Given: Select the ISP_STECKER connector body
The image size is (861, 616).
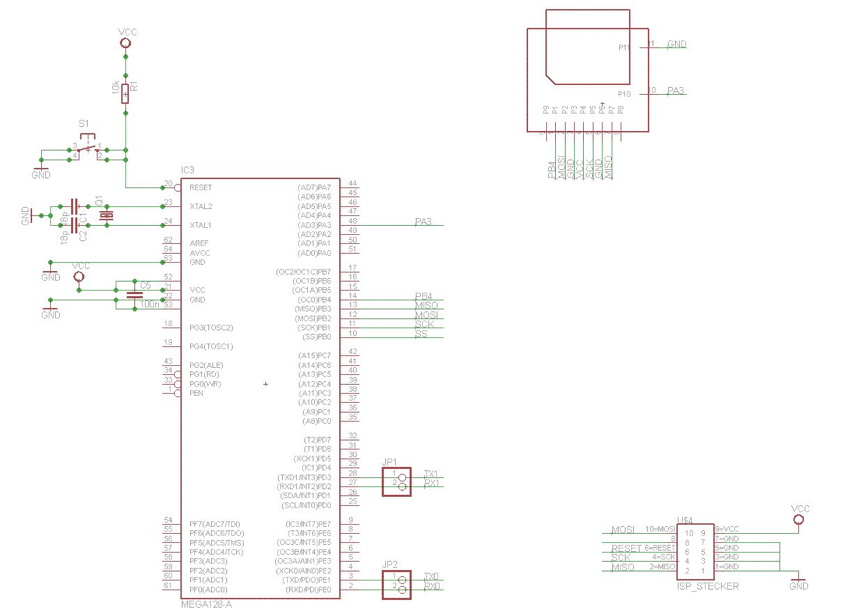Looking at the screenshot, I should [x=693, y=550].
